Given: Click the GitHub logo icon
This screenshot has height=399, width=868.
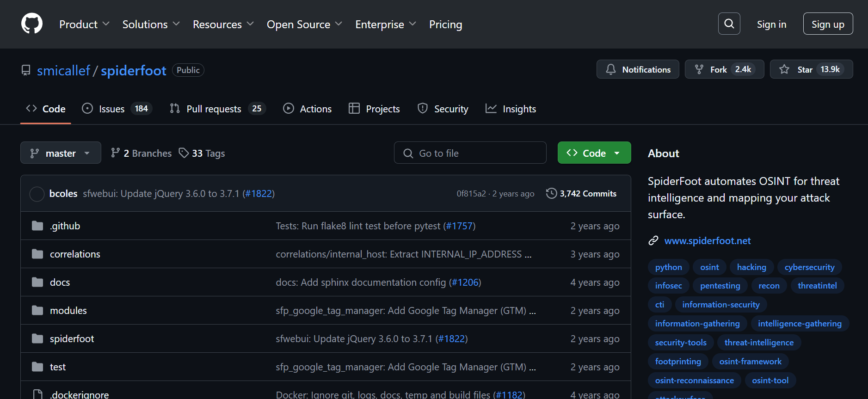Looking at the screenshot, I should pos(32,24).
